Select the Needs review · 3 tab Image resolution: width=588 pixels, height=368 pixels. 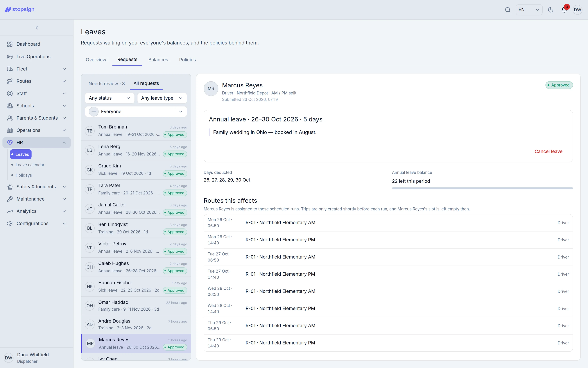(106, 84)
